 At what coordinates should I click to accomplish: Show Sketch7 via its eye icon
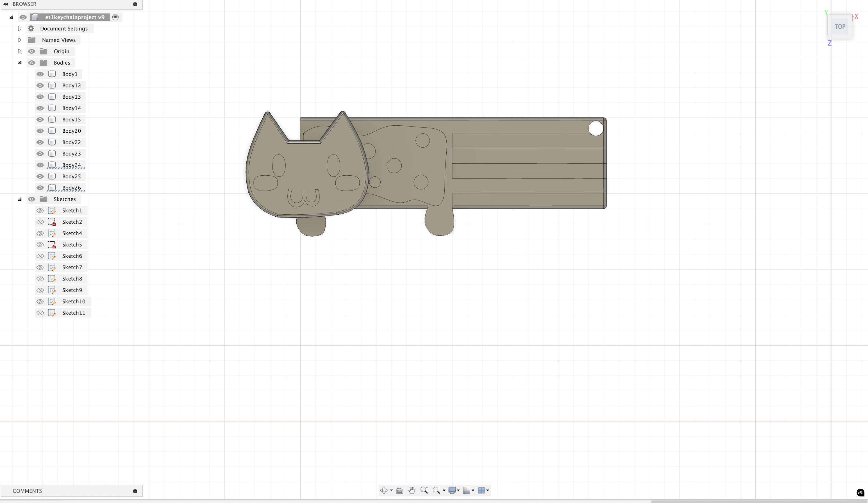40,267
